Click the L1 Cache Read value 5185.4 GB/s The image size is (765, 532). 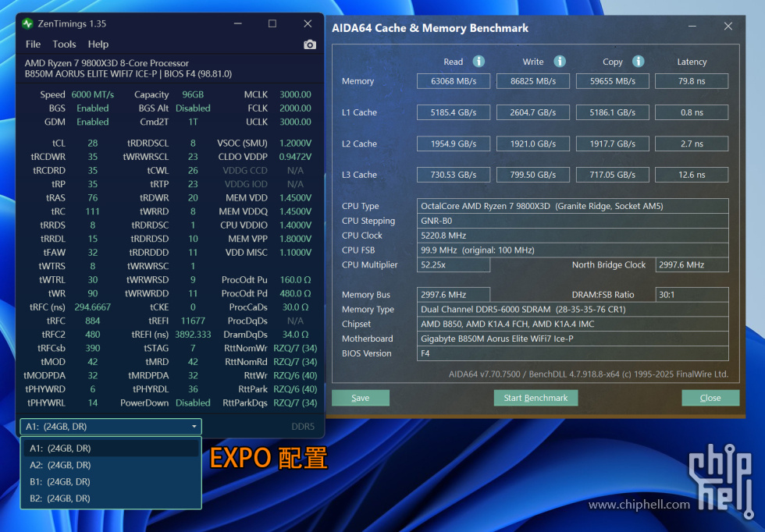[454, 112]
